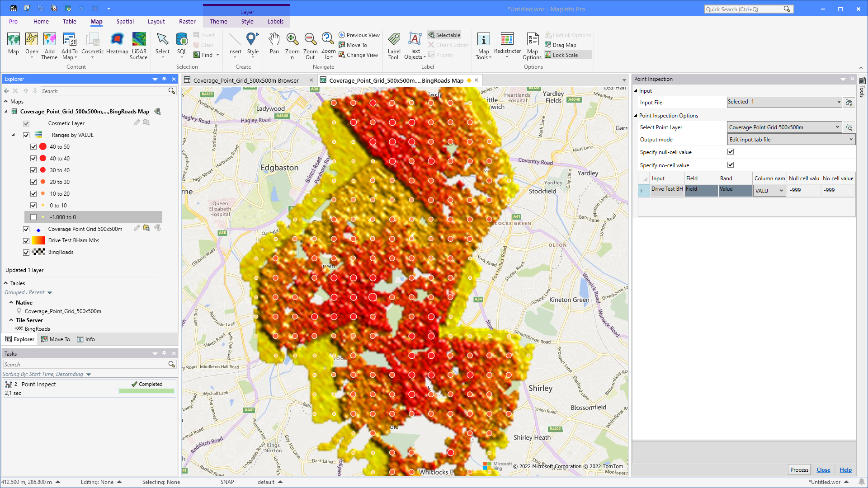Switch to the Theme ribbon tab
This screenshot has height=488, width=868.
[x=218, y=21]
